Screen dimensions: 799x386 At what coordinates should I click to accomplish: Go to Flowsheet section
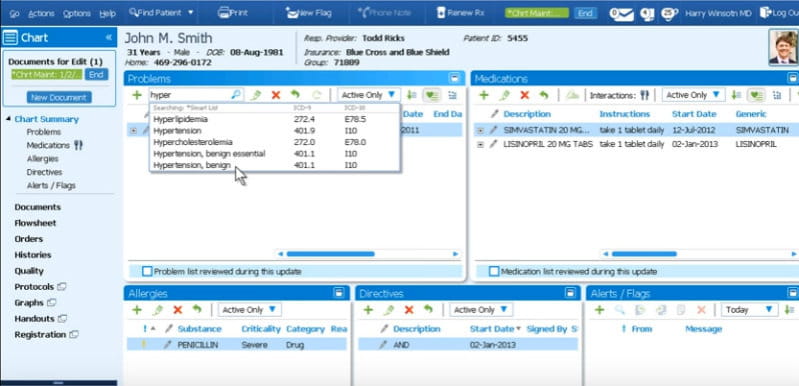point(35,223)
